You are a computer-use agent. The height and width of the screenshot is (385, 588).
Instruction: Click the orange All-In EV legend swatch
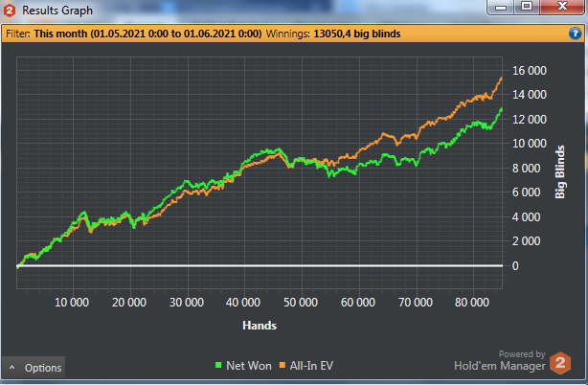282,365
